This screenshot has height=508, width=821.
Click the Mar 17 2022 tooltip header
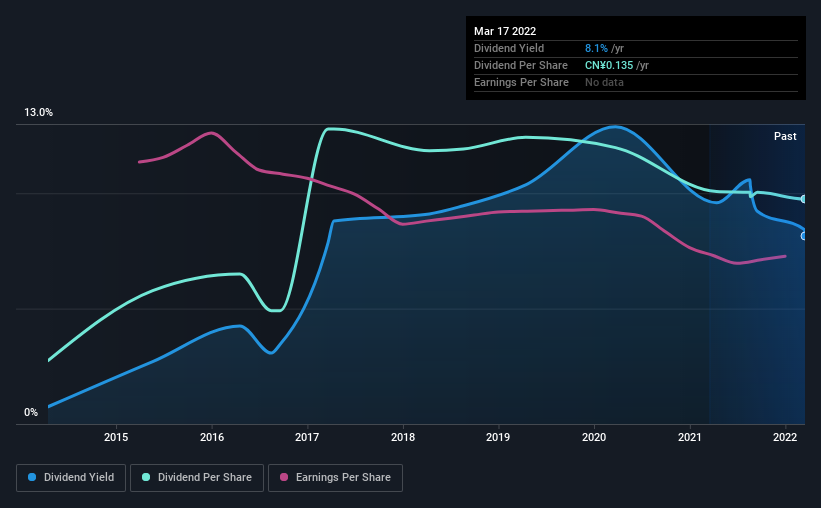pos(505,31)
